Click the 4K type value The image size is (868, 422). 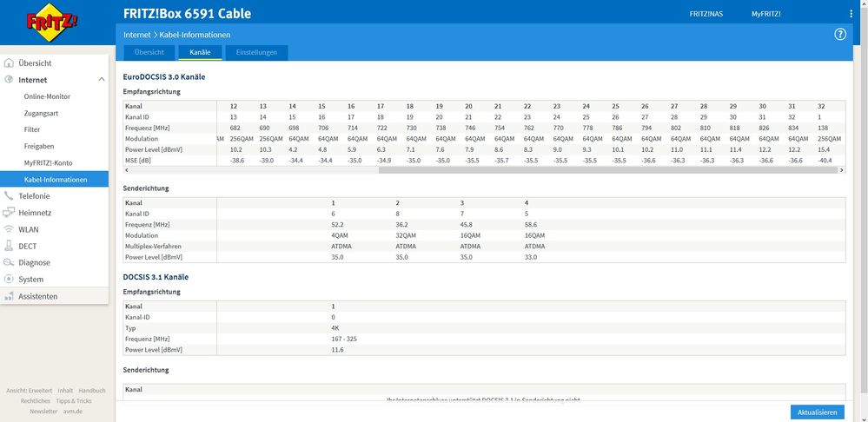click(335, 328)
